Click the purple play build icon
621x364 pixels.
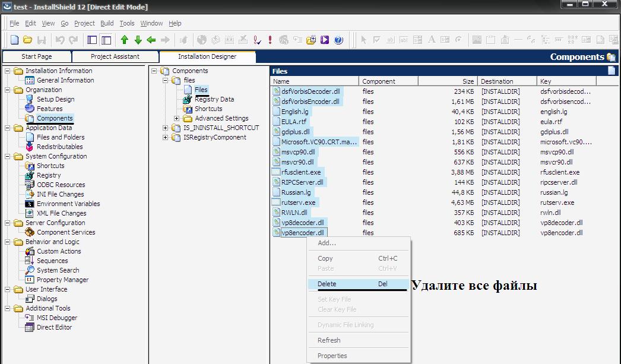pyautogui.click(x=325, y=40)
